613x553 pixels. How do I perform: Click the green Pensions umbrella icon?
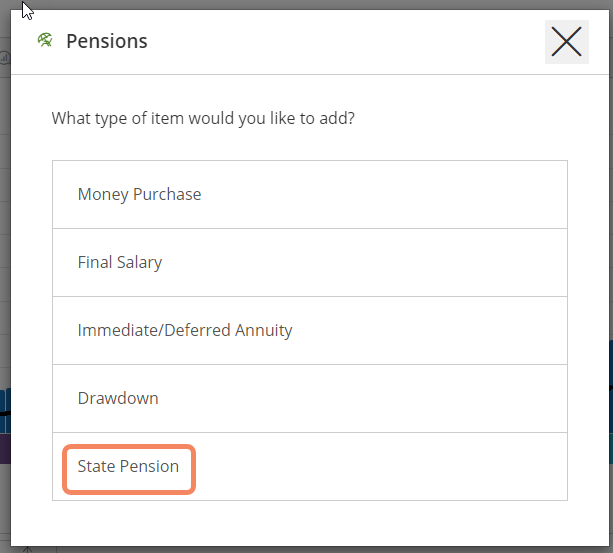tap(44, 41)
